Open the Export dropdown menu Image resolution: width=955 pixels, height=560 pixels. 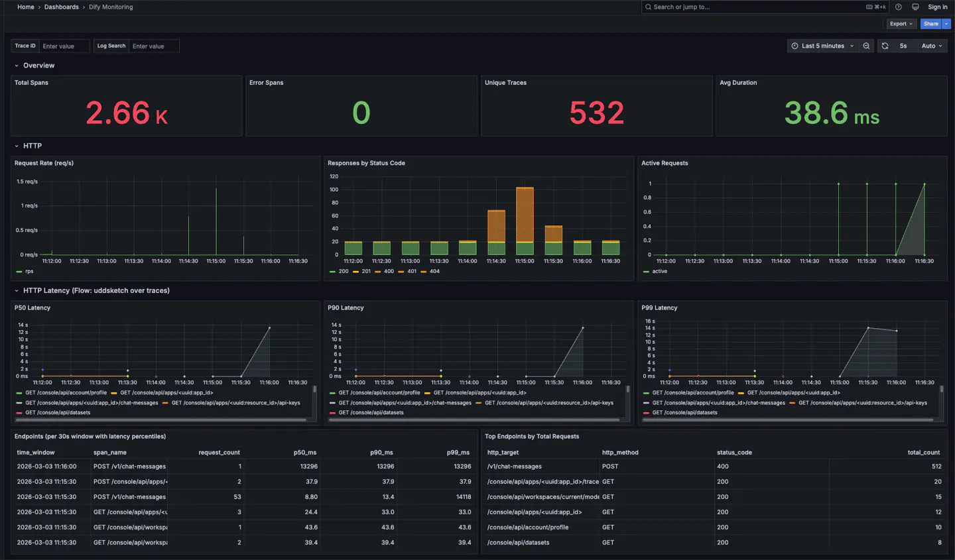click(x=901, y=24)
